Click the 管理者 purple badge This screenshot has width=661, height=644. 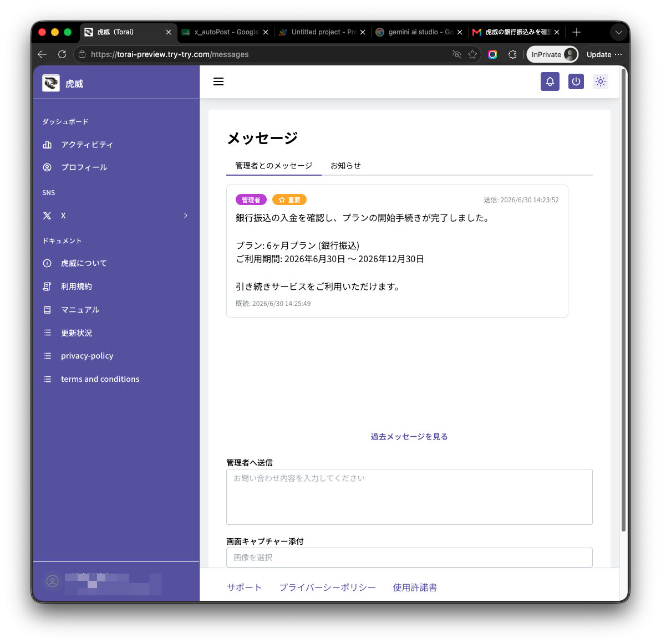click(x=251, y=200)
